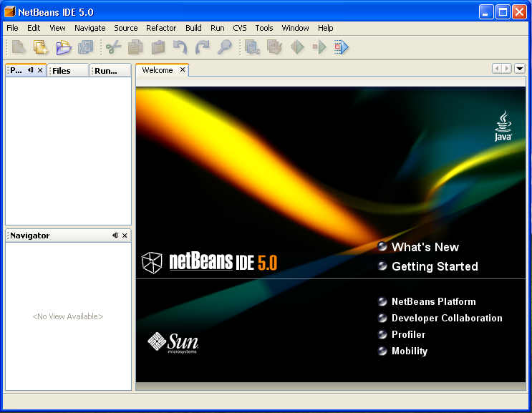Click the Save All disks icon
The width and height of the screenshot is (532, 413).
(85, 47)
